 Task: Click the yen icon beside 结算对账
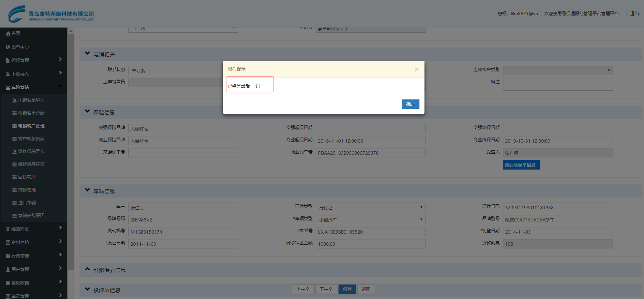(x=8, y=229)
